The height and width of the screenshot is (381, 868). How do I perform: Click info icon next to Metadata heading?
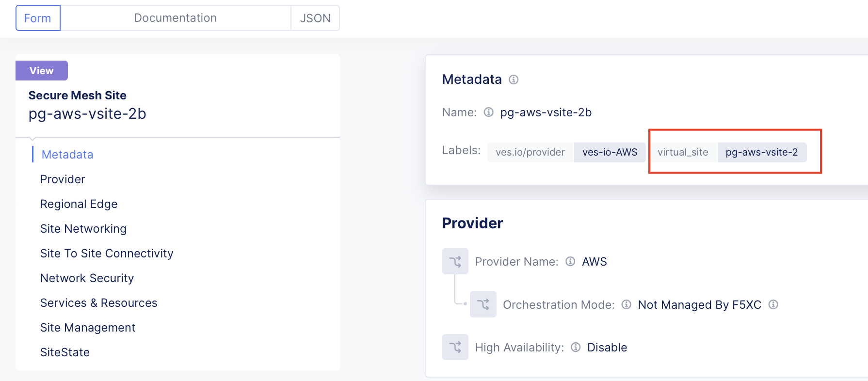514,79
